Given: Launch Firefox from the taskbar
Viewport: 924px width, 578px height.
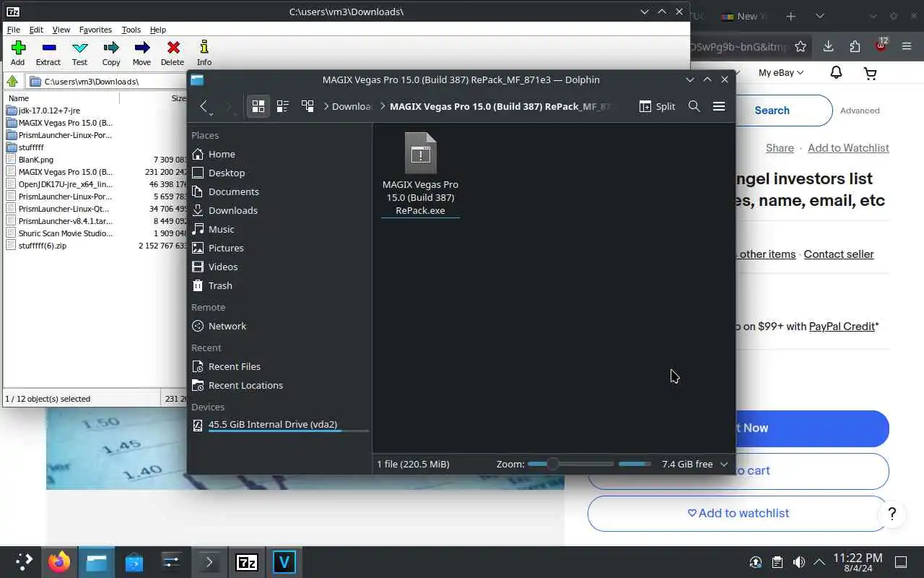Looking at the screenshot, I should point(59,562).
